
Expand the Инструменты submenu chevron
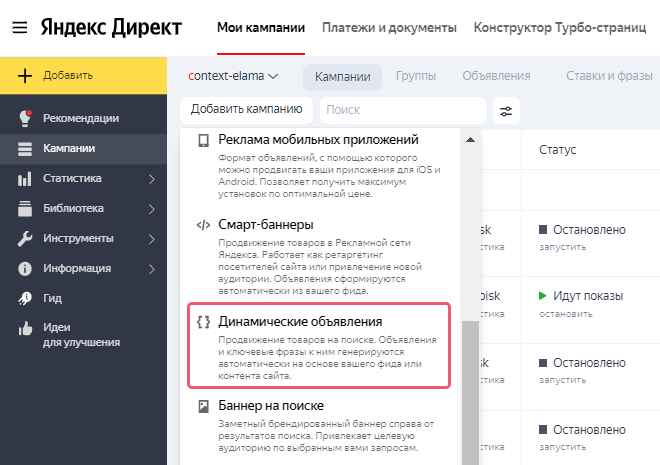coord(152,239)
